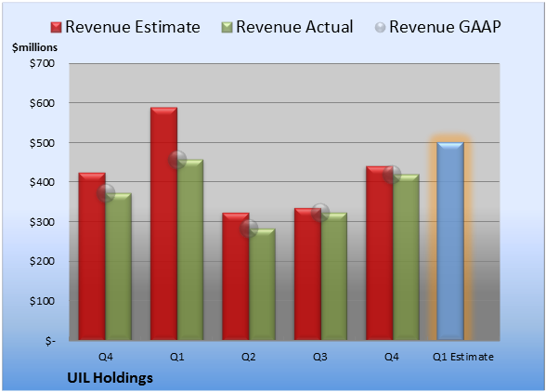Select the red Q3 revenue estimate bar
The width and height of the screenshot is (546, 392).
pos(308,274)
